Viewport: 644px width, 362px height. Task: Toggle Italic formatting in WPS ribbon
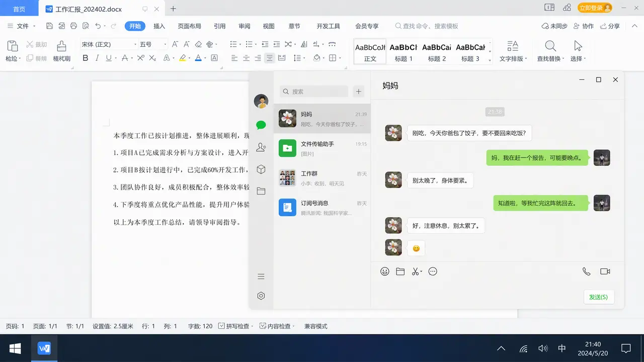coord(98,58)
